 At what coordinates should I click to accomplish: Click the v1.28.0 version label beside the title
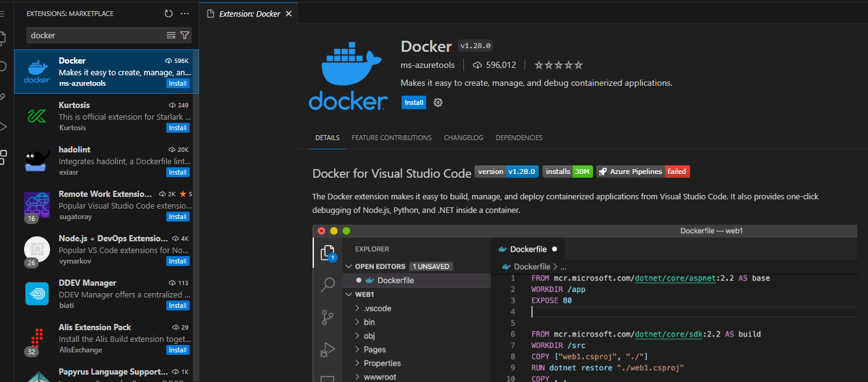(x=476, y=46)
